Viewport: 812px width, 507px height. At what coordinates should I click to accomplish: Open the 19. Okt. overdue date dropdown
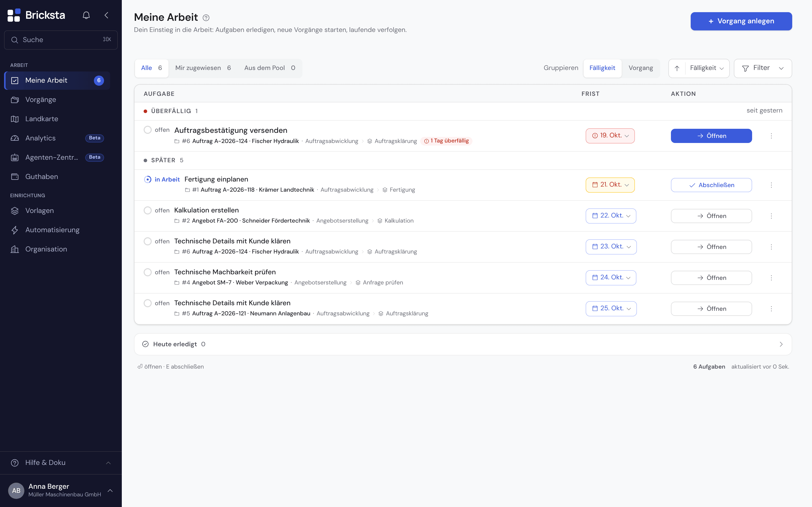(x=610, y=135)
